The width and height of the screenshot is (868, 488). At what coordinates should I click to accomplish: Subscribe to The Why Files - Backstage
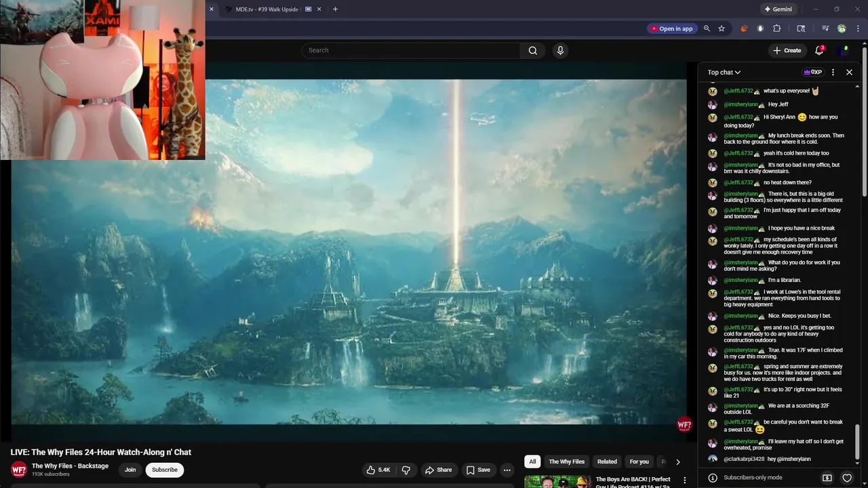164,470
